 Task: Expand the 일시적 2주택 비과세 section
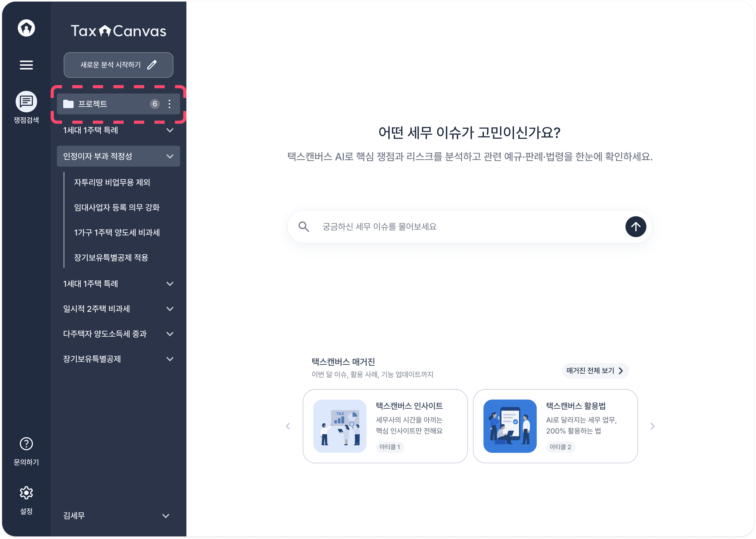point(170,309)
